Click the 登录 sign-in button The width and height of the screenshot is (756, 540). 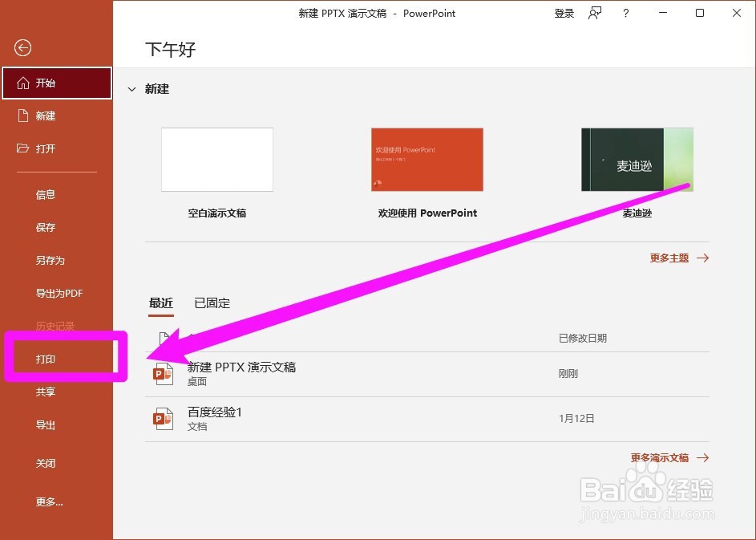[564, 13]
